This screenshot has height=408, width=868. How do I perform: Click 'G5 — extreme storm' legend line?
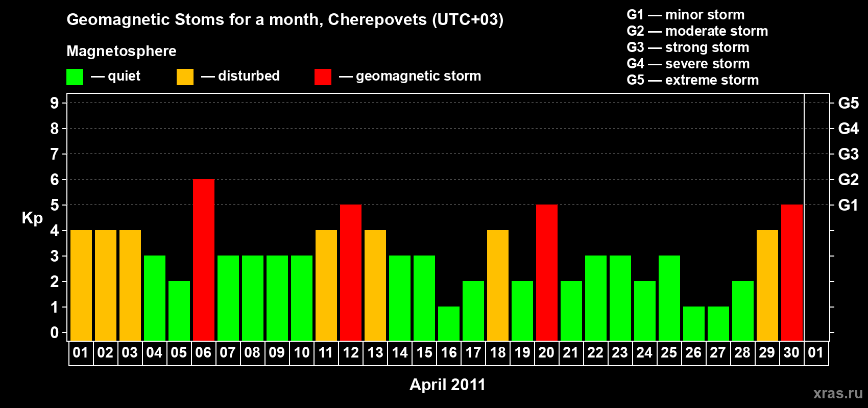(693, 80)
